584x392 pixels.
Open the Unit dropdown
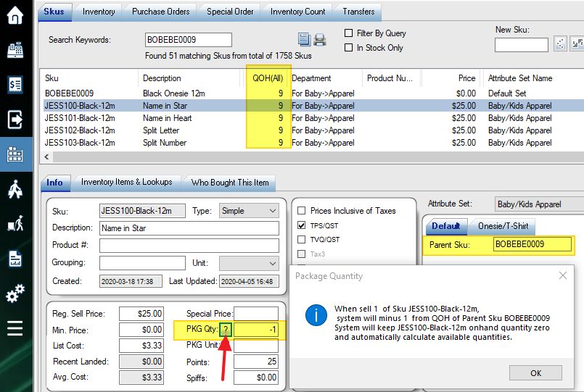tap(249, 263)
